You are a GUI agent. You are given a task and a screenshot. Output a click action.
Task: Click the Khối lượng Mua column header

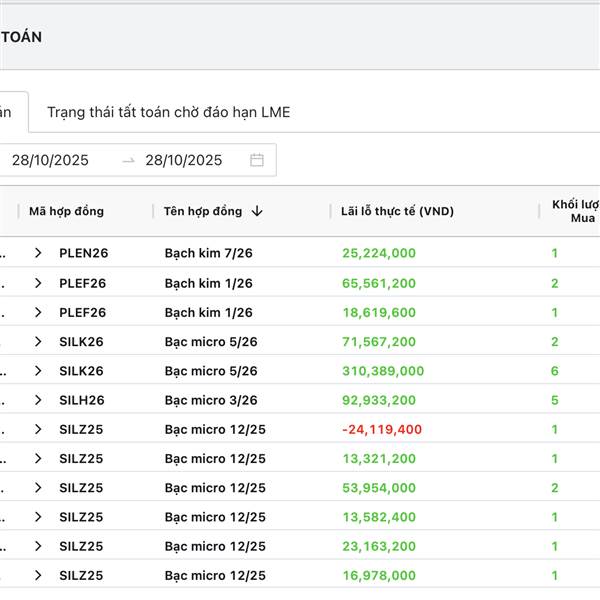576,211
